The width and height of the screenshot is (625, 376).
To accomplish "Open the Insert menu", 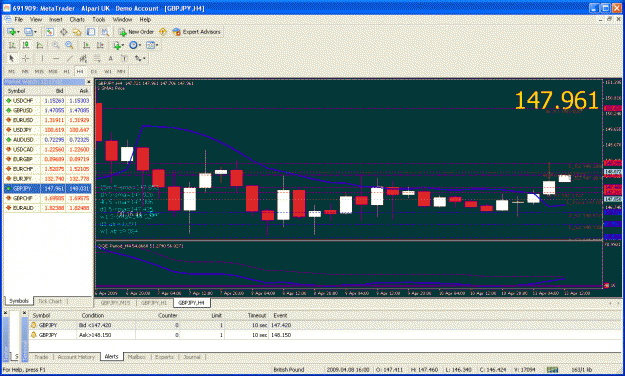I will (x=56, y=20).
